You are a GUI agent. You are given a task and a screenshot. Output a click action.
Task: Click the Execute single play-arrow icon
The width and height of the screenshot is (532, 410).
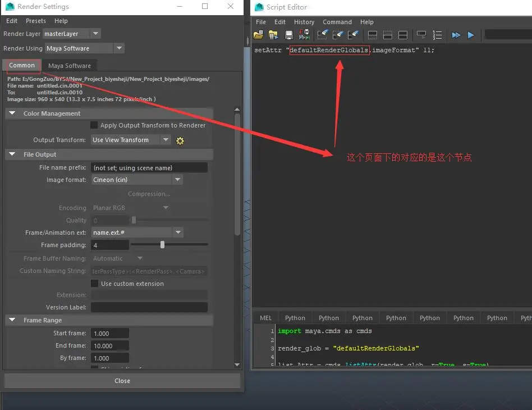[471, 35]
